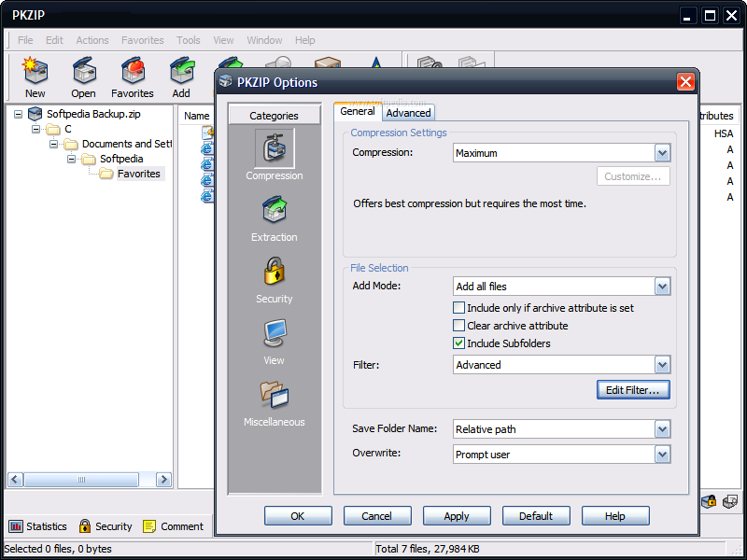The height and width of the screenshot is (560, 747).
Task: Select the Favorites folder in the tree
Action: tap(138, 174)
